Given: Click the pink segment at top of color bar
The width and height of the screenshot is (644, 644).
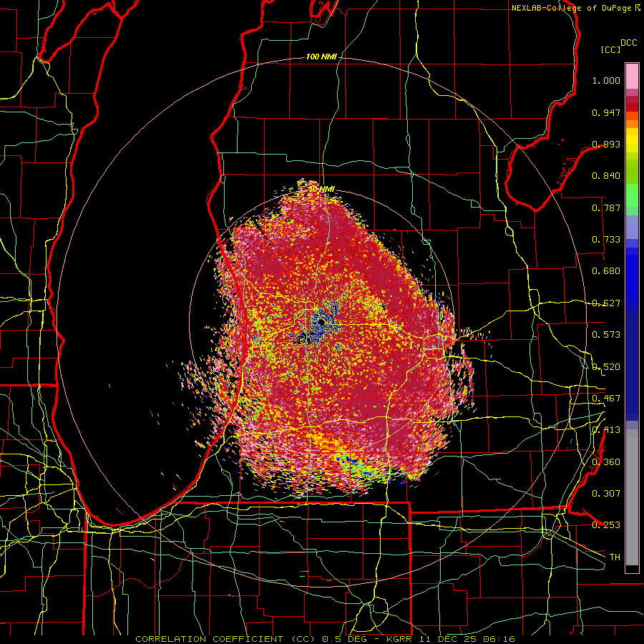Looking at the screenshot, I should (x=632, y=77).
